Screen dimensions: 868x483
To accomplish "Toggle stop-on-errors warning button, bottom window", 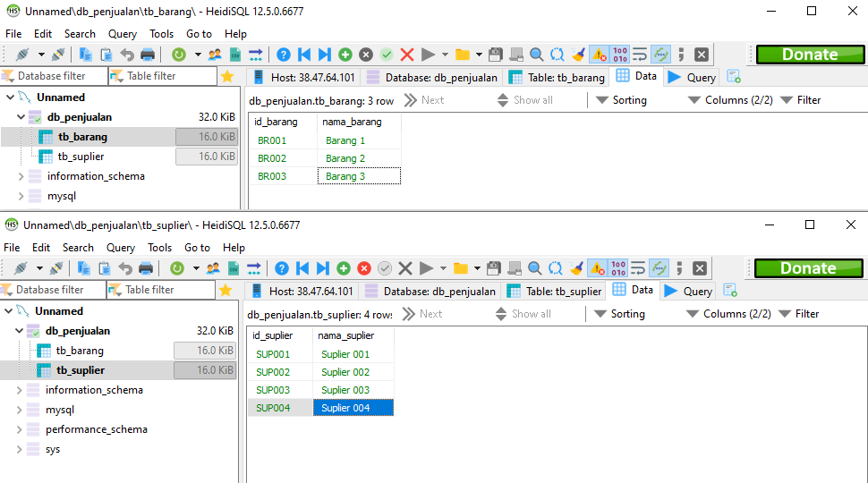I will pos(597,268).
